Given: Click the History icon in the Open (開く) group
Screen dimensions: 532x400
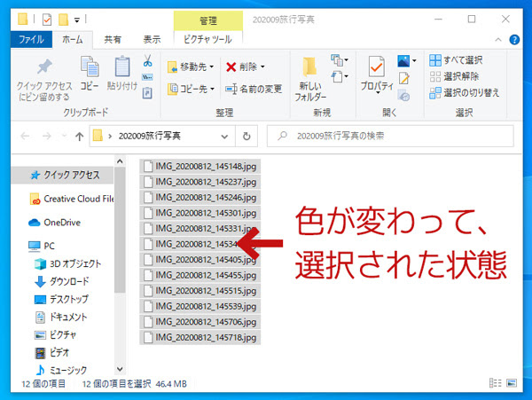Looking at the screenshot, I should tap(403, 95).
